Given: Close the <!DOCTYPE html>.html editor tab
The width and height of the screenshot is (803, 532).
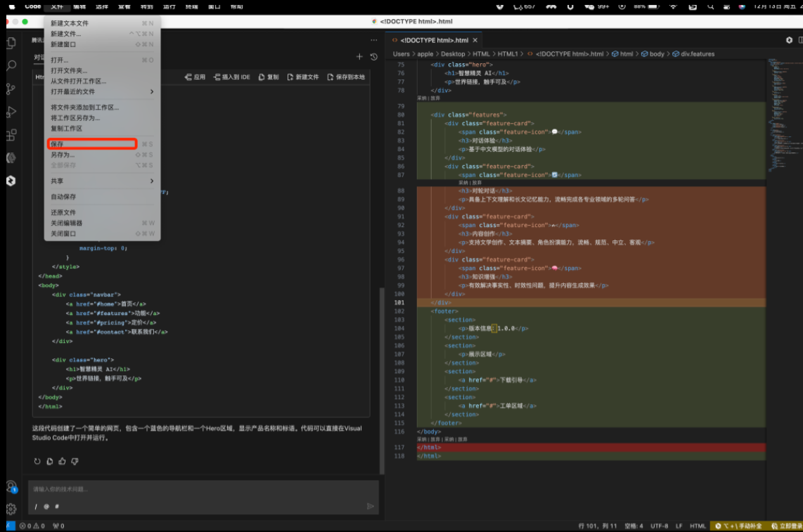Looking at the screenshot, I should tap(475, 41).
